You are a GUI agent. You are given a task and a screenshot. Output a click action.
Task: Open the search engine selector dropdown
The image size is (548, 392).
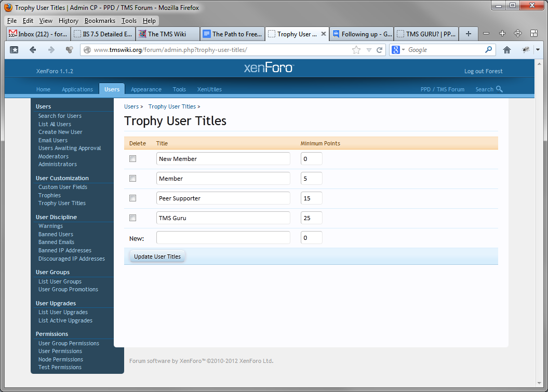coord(403,50)
